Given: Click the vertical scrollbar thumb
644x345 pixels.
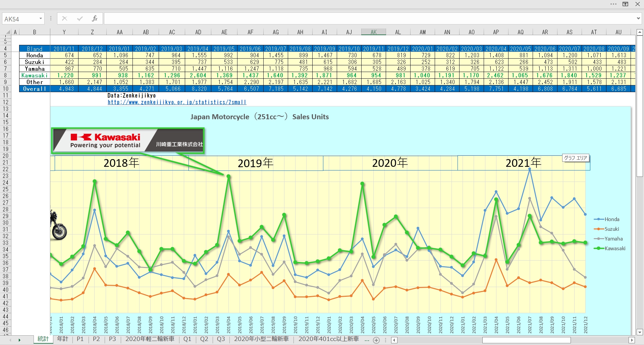Looking at the screenshot, I should click(x=640, y=106).
